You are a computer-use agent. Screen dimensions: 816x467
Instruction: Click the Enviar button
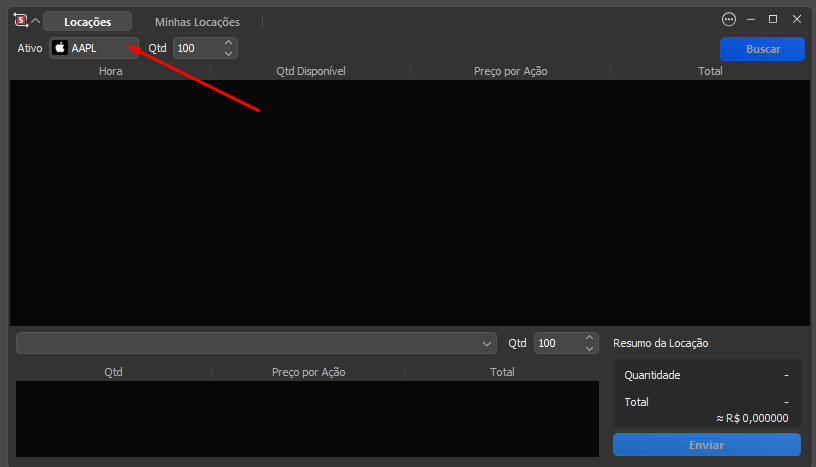707,445
